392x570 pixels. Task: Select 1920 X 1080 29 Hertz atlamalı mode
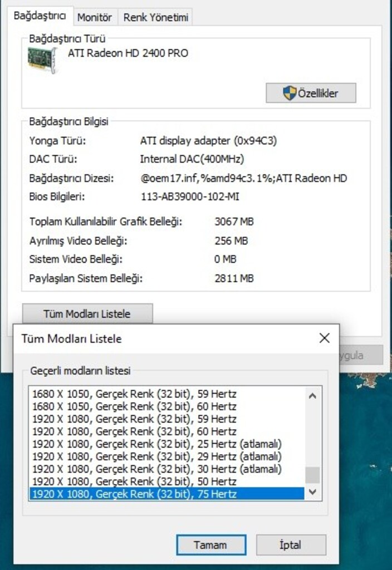point(166,456)
